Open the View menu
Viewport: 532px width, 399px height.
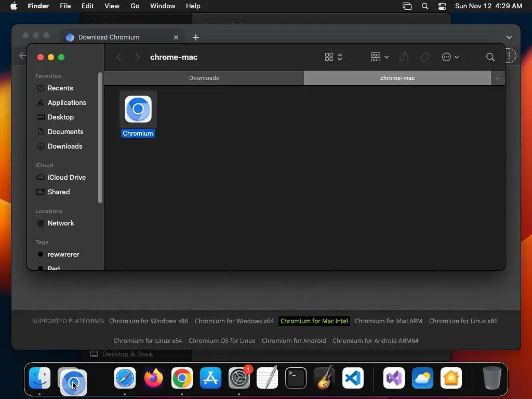point(112,6)
